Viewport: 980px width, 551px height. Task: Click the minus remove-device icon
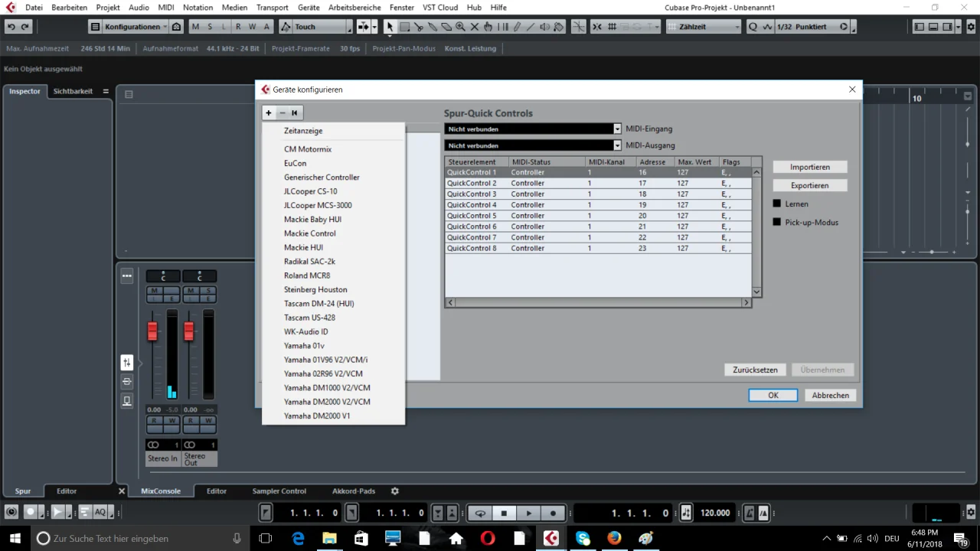282,112
